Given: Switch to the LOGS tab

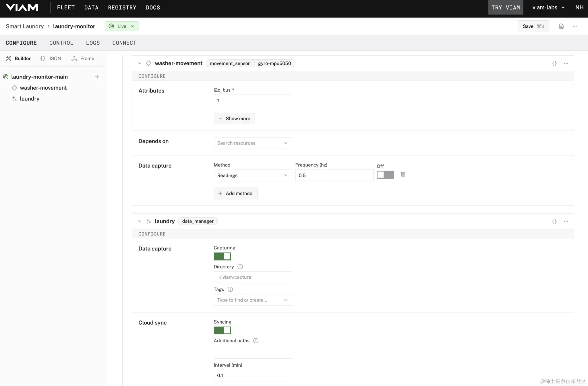Looking at the screenshot, I should 93,43.
